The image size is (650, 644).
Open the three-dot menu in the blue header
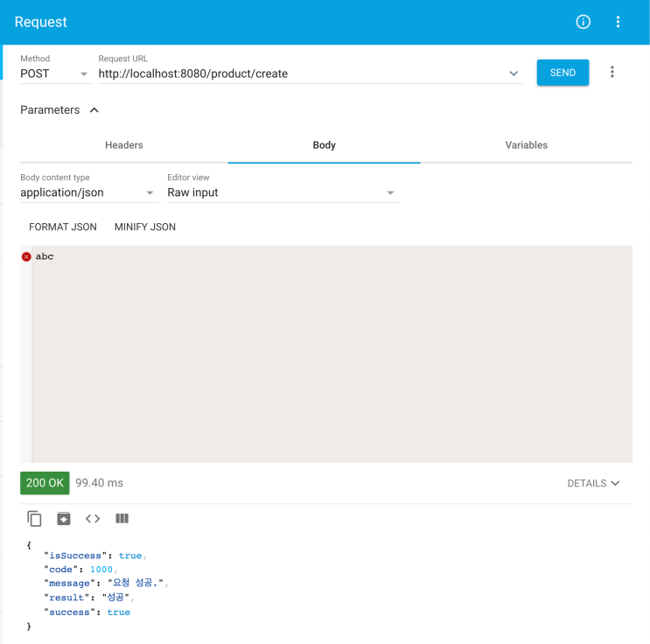(618, 22)
